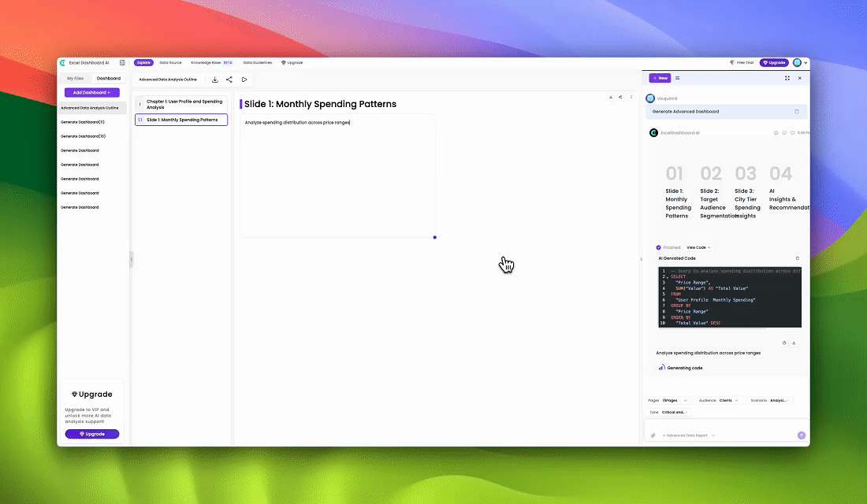Open the Data Guidelines tab
The image size is (867, 504).
point(258,63)
